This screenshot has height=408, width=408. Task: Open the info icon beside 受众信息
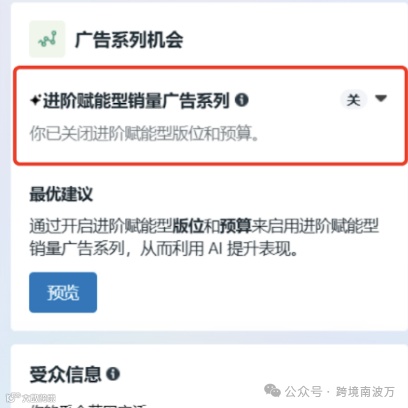pyautogui.click(x=113, y=374)
